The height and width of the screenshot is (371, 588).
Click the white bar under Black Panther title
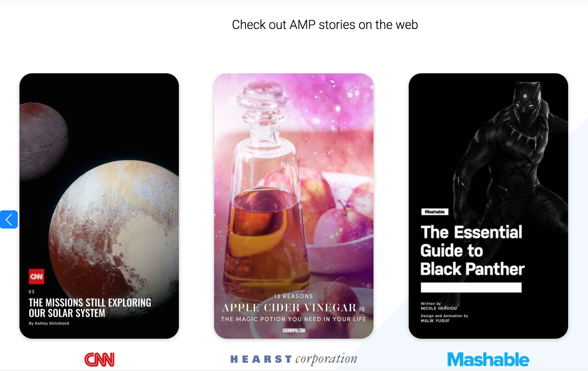(x=471, y=287)
